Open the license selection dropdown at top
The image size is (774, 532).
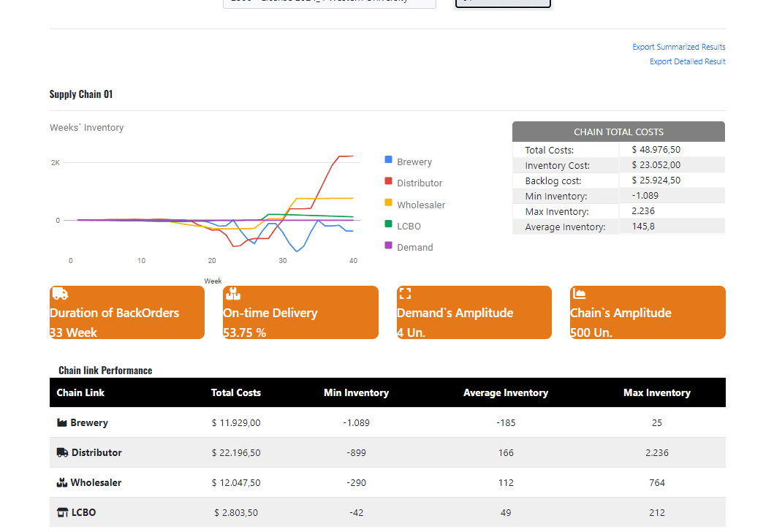click(x=329, y=4)
